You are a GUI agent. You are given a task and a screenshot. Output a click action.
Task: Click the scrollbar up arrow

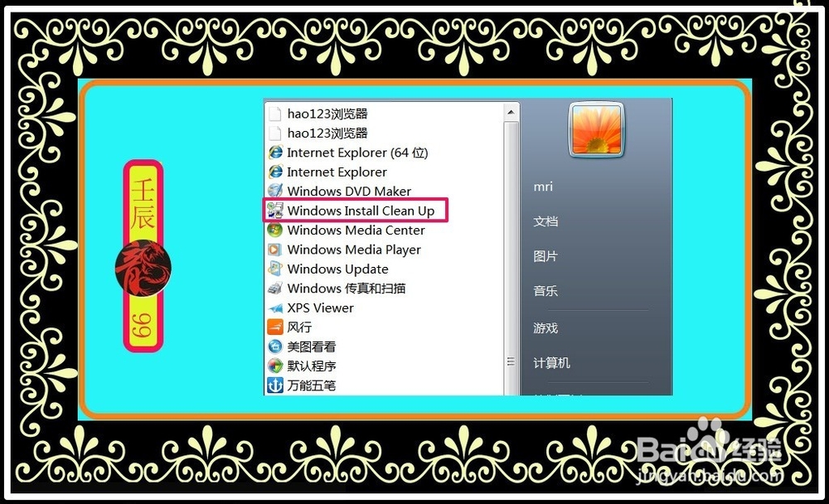click(x=511, y=112)
